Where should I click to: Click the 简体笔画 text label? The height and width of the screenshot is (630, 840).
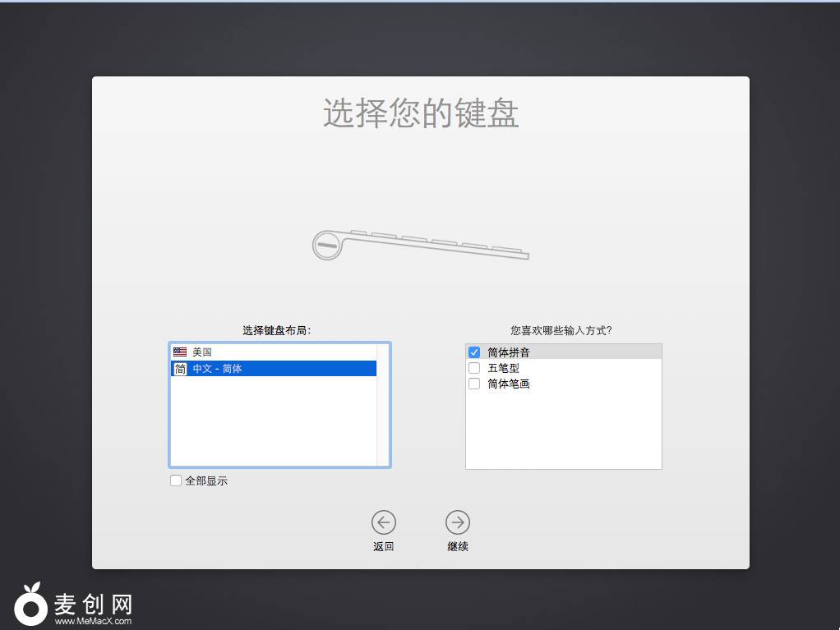click(509, 384)
